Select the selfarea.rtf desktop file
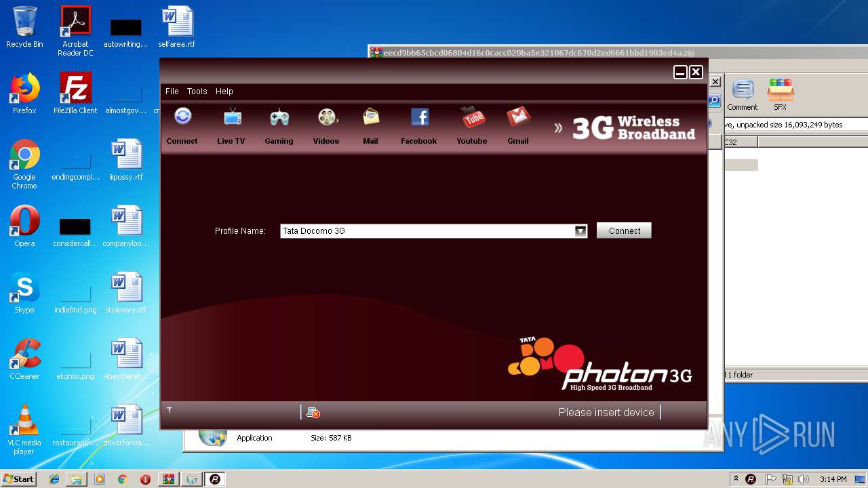 point(177,27)
